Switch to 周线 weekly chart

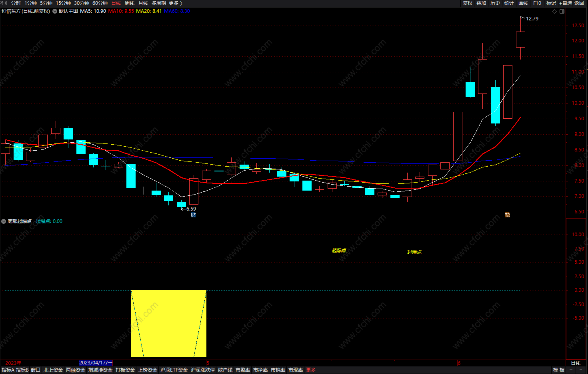pos(130,3)
